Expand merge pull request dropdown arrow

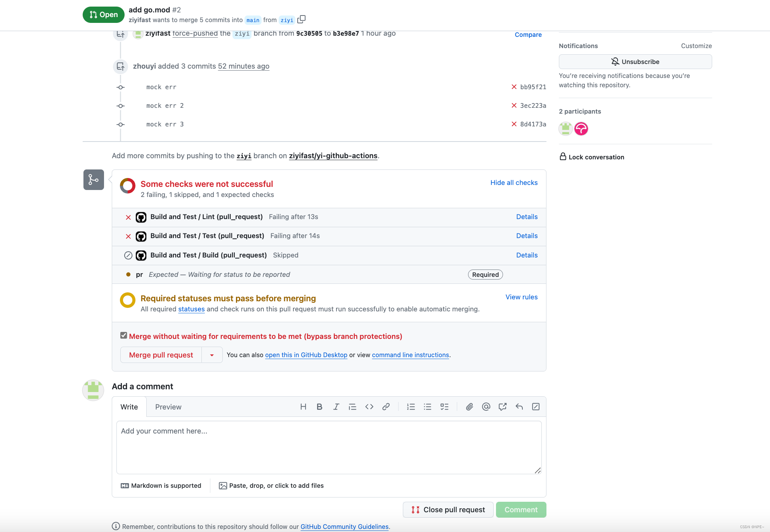pos(211,355)
